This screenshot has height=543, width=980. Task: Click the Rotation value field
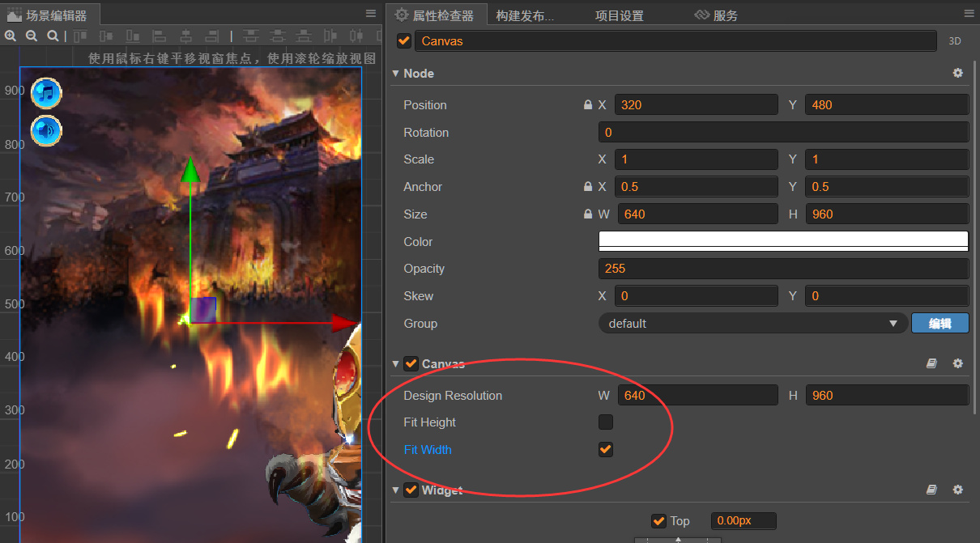pos(783,132)
